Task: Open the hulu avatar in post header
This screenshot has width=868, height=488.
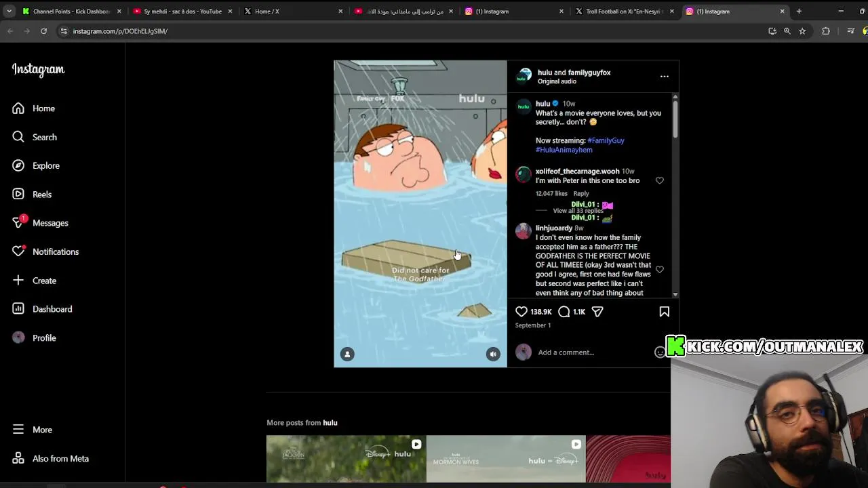Action: 524,77
